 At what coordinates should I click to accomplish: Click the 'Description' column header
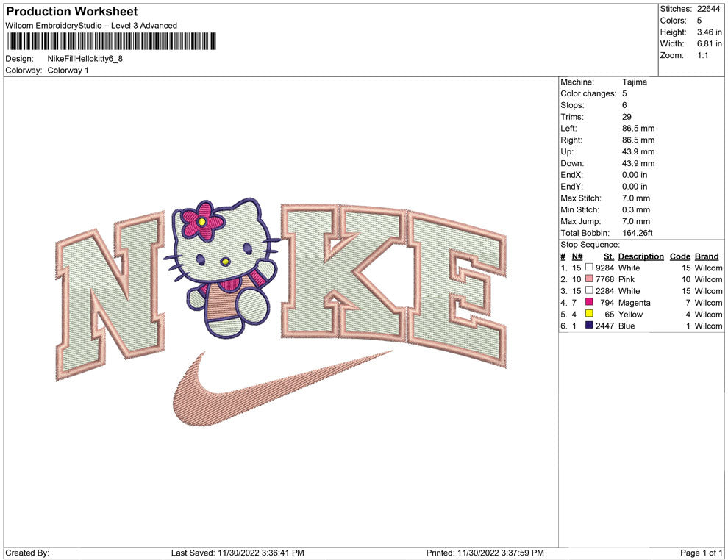click(641, 256)
